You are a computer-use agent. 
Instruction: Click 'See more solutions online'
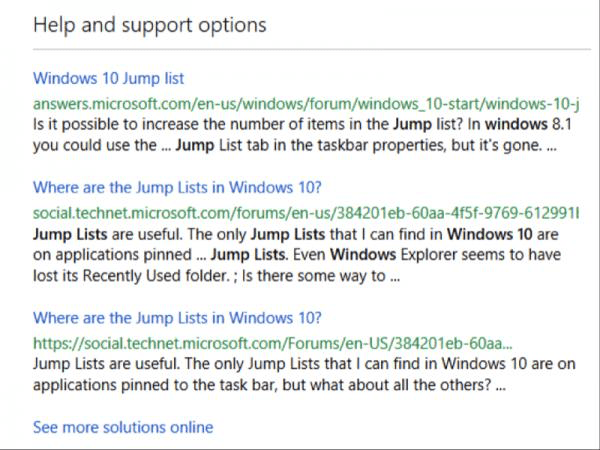click(123, 427)
